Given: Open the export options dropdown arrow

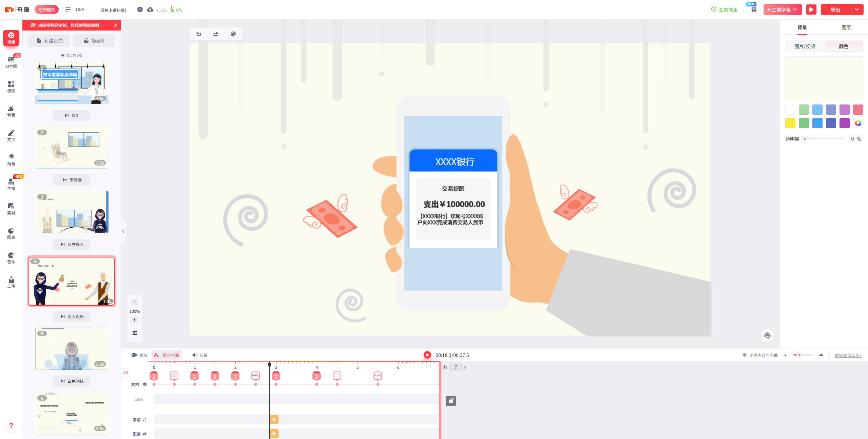Looking at the screenshot, I should [857, 9].
